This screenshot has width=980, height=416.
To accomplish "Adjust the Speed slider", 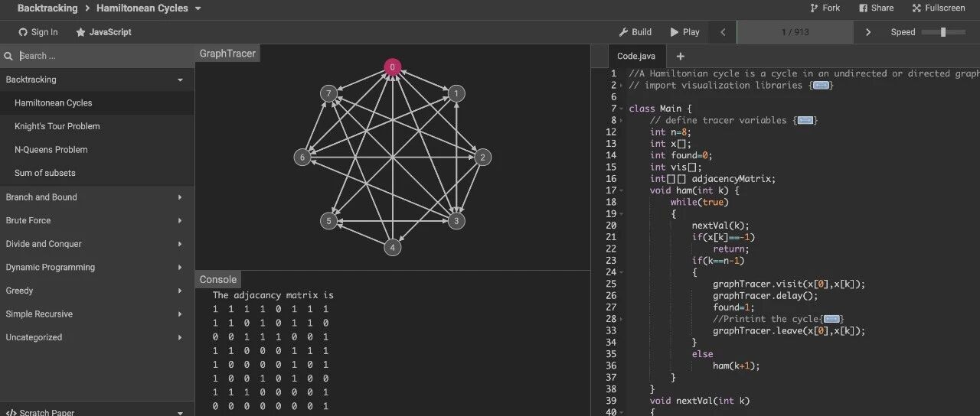I will pyautogui.click(x=942, y=32).
